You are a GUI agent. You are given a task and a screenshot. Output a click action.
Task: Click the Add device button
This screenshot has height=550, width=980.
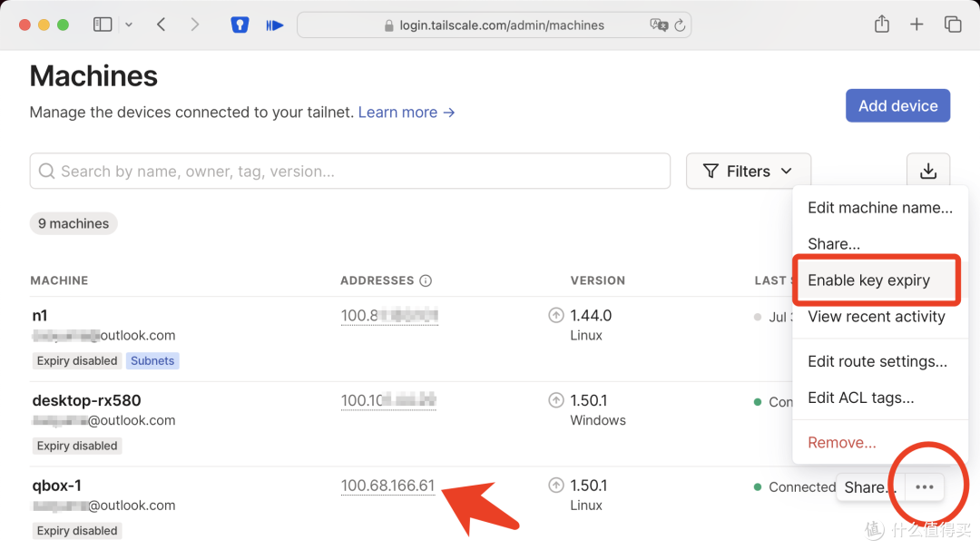[x=897, y=105]
